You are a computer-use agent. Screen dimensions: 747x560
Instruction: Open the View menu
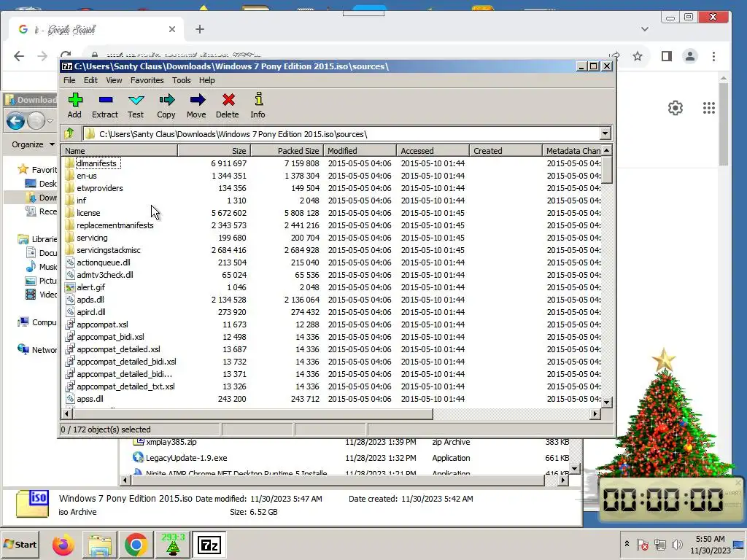click(114, 80)
